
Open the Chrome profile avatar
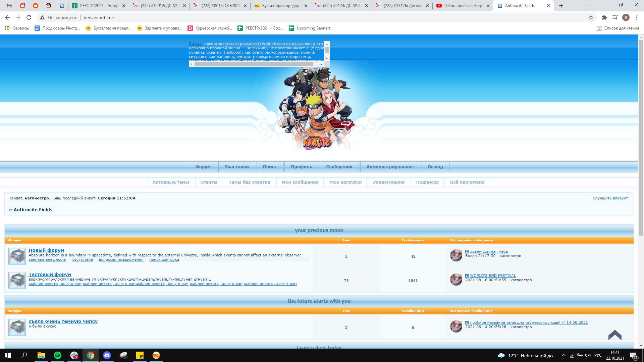coord(626,17)
